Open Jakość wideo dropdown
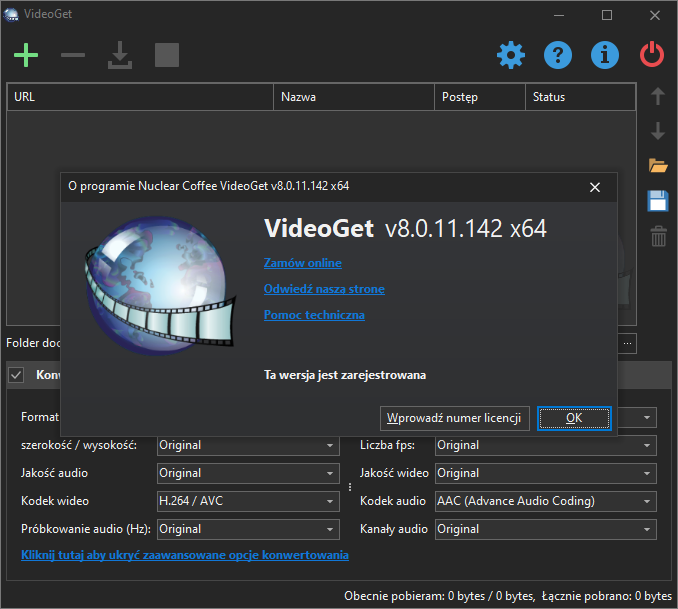678x609 pixels. pos(546,473)
